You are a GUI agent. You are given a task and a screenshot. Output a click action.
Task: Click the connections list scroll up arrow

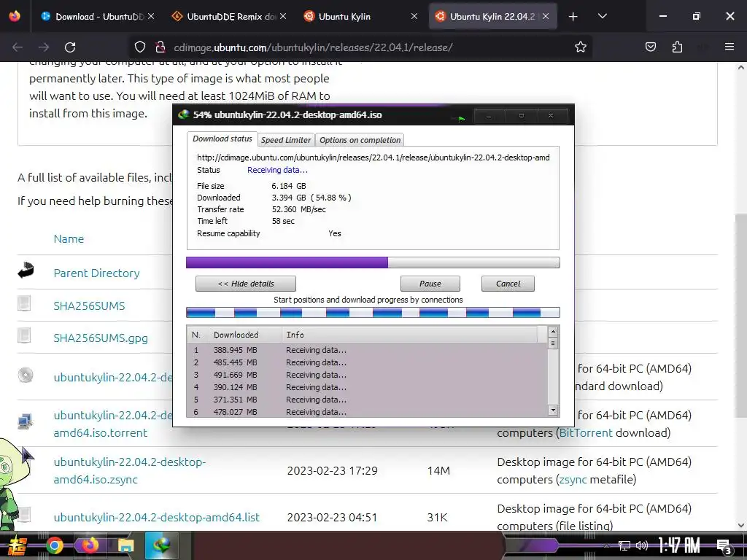tap(553, 332)
